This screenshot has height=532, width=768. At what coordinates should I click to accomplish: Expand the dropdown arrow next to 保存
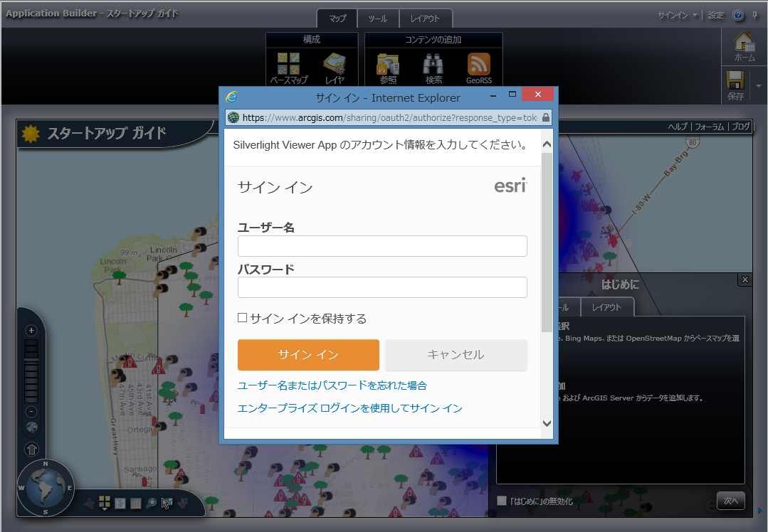point(759,86)
